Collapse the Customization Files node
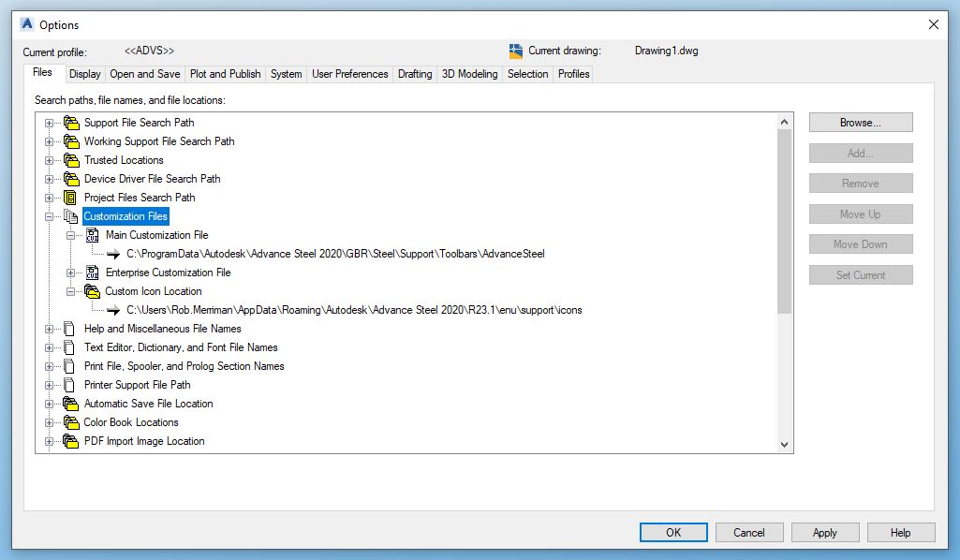This screenshot has height=560, width=960. point(51,216)
